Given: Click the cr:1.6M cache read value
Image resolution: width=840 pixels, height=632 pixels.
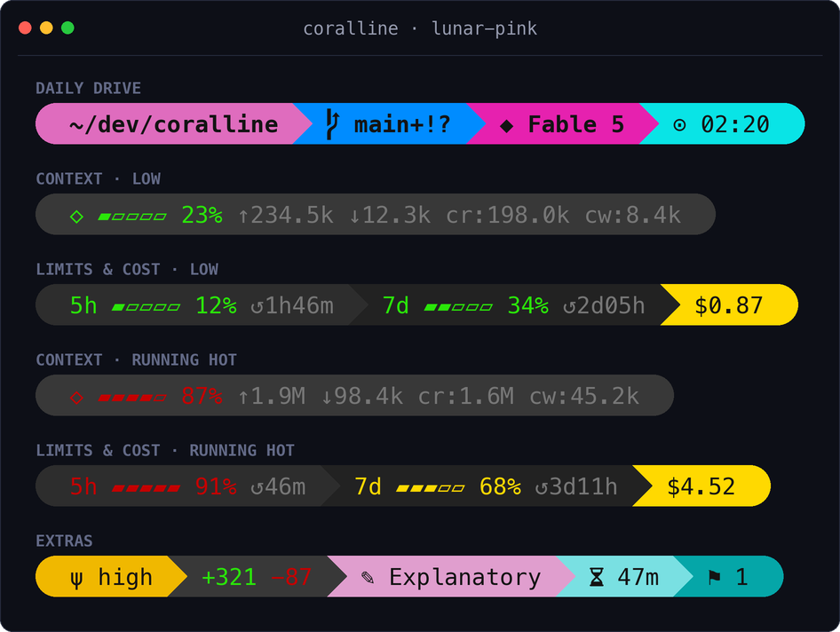Looking at the screenshot, I should [x=465, y=397].
